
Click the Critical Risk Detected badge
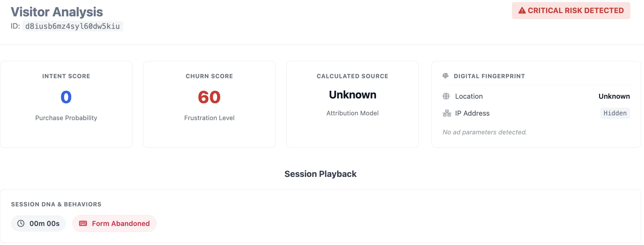point(571,11)
